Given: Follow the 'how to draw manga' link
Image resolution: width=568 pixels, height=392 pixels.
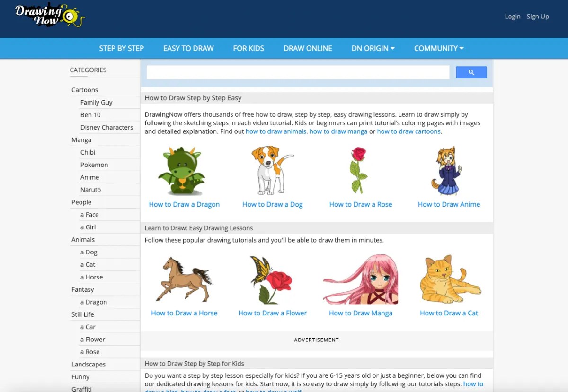Looking at the screenshot, I should pyautogui.click(x=338, y=131).
